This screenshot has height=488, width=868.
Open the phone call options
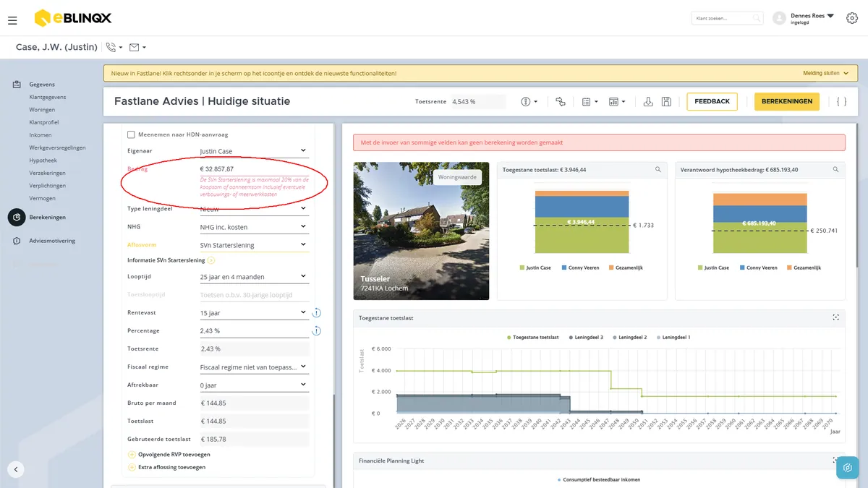click(114, 48)
